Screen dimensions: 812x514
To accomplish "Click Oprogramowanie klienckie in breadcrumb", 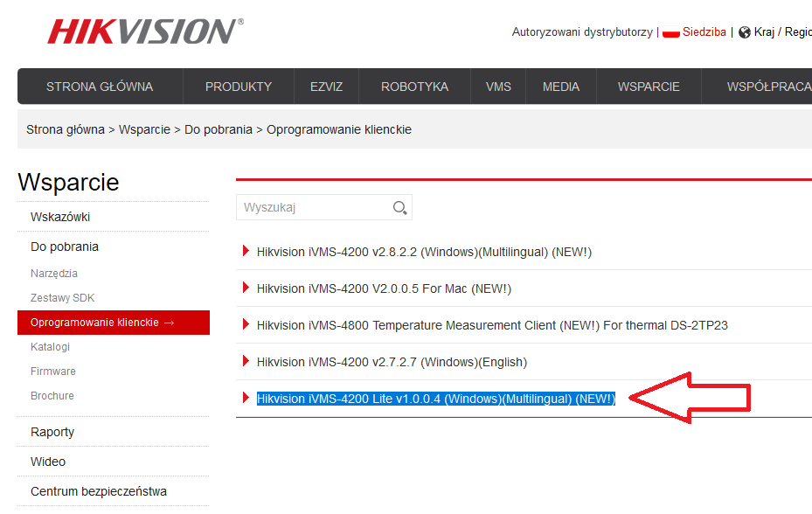I will pos(339,129).
